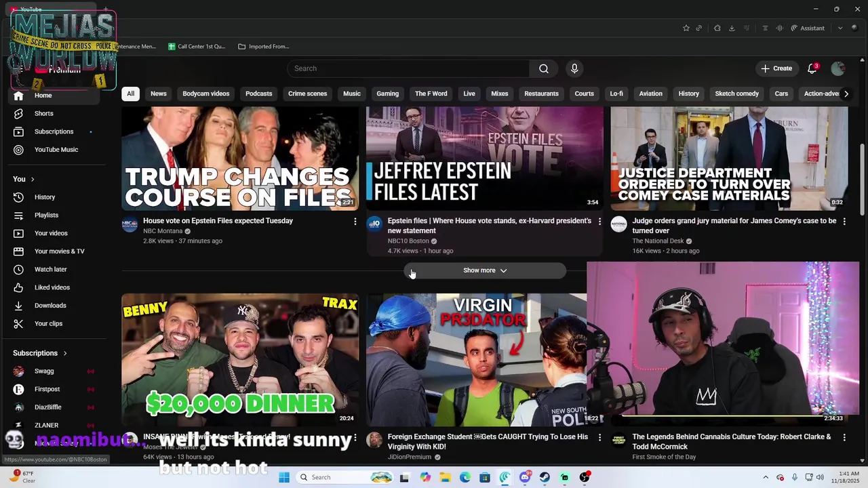
Task: Click YouTube search input field
Action: (408, 68)
